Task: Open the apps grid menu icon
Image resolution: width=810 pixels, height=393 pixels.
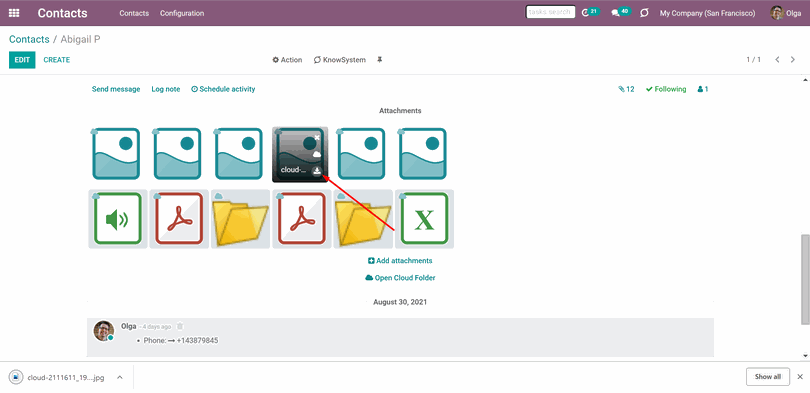Action: pos(14,13)
